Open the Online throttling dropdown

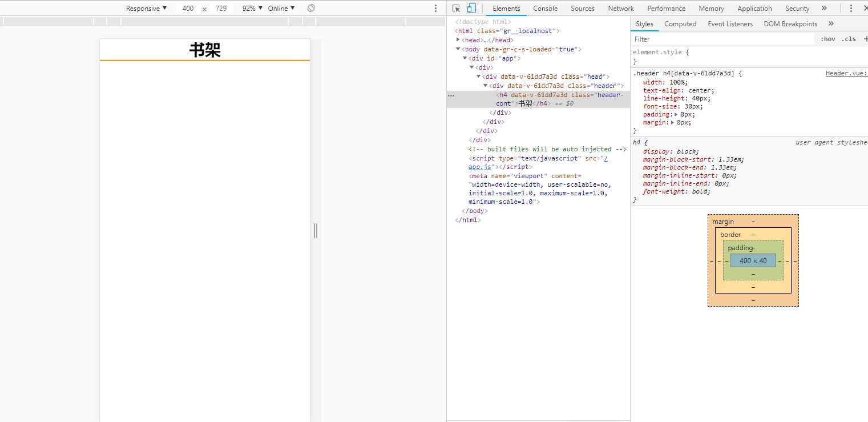coord(281,8)
